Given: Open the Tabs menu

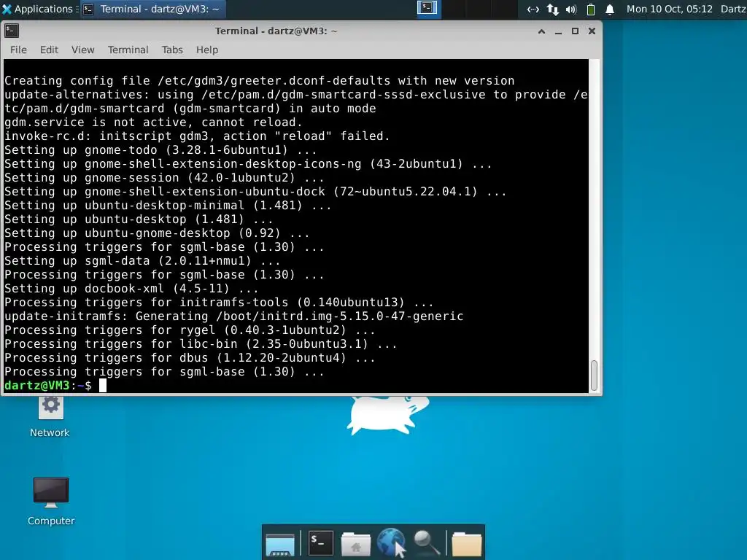Looking at the screenshot, I should point(172,50).
